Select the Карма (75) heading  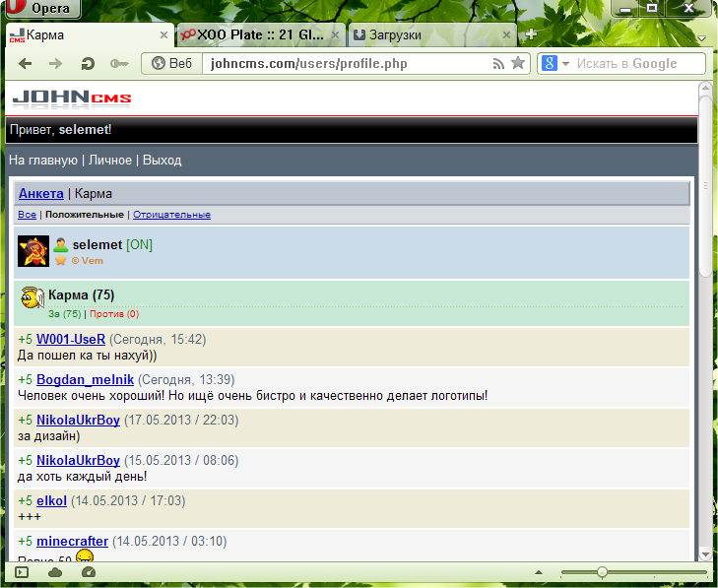pos(81,294)
